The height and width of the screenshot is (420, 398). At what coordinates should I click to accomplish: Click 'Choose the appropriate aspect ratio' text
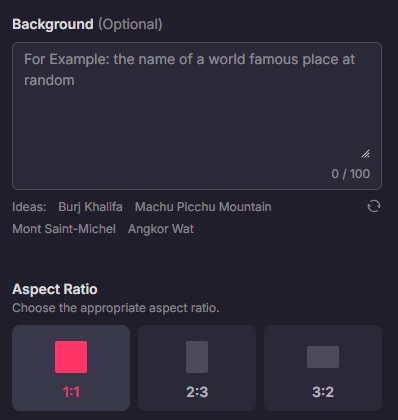coord(116,308)
